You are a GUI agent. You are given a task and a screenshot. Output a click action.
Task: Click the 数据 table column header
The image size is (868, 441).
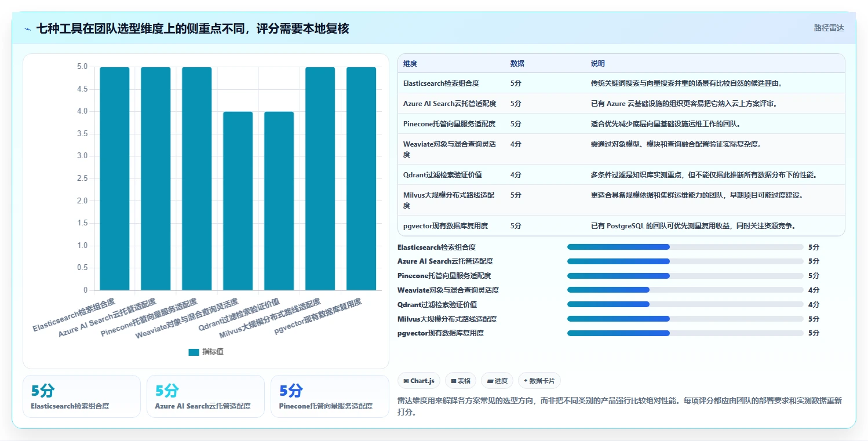tap(517, 64)
